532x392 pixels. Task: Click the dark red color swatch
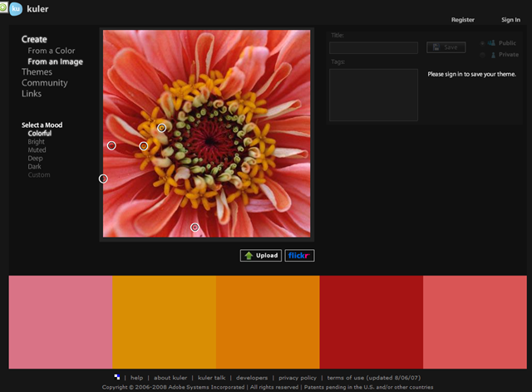372,322
